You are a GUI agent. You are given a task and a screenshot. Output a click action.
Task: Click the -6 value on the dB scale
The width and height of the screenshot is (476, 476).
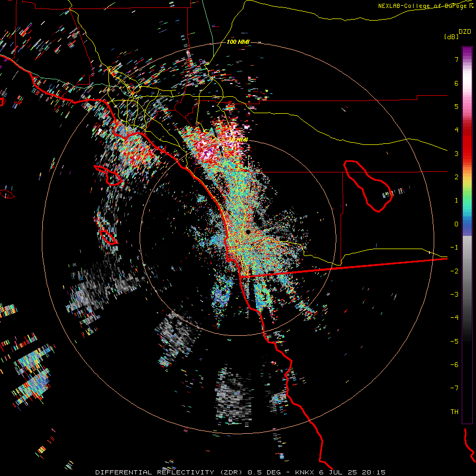coord(454,365)
